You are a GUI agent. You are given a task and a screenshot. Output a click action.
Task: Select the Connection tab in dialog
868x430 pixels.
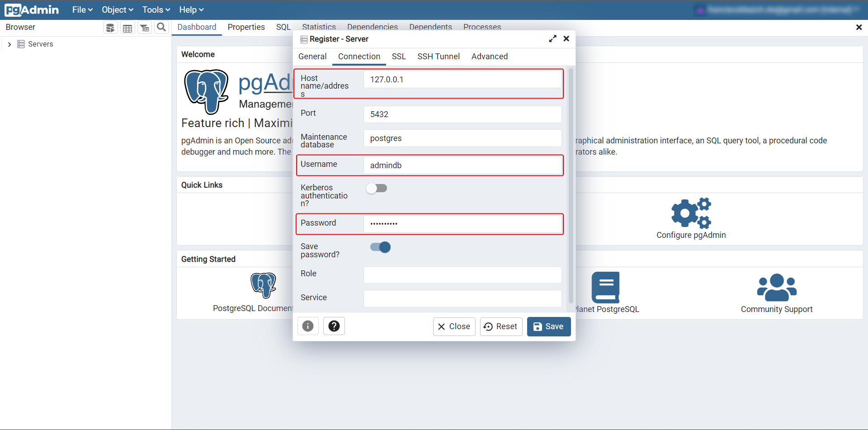359,57
